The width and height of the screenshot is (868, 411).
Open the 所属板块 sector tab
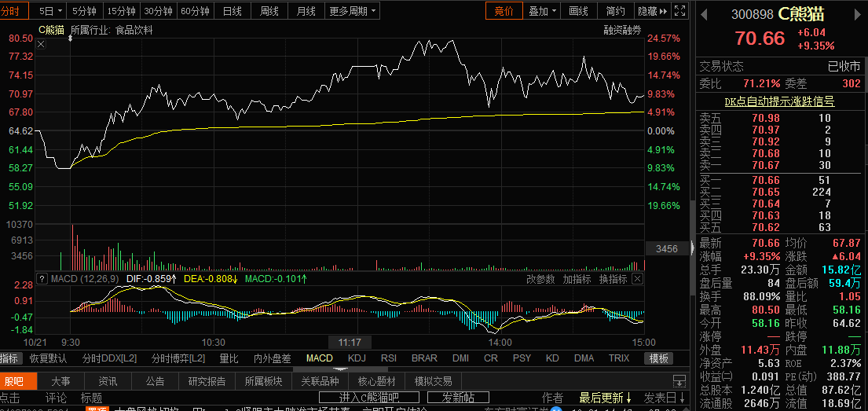click(x=263, y=381)
